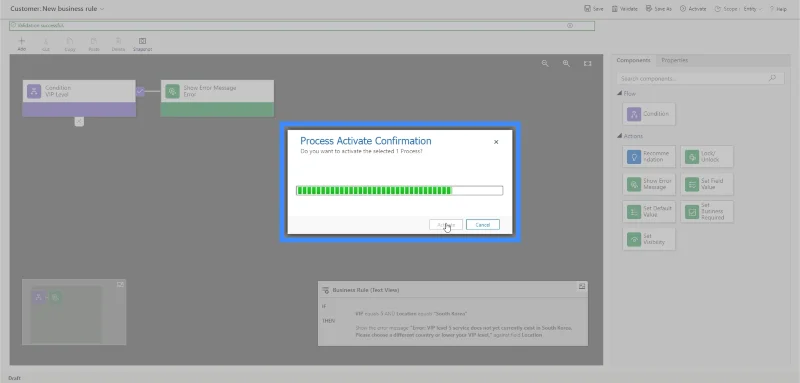800x383 pixels.
Task: Select the Set Visibility component tile
Action: [649, 239]
